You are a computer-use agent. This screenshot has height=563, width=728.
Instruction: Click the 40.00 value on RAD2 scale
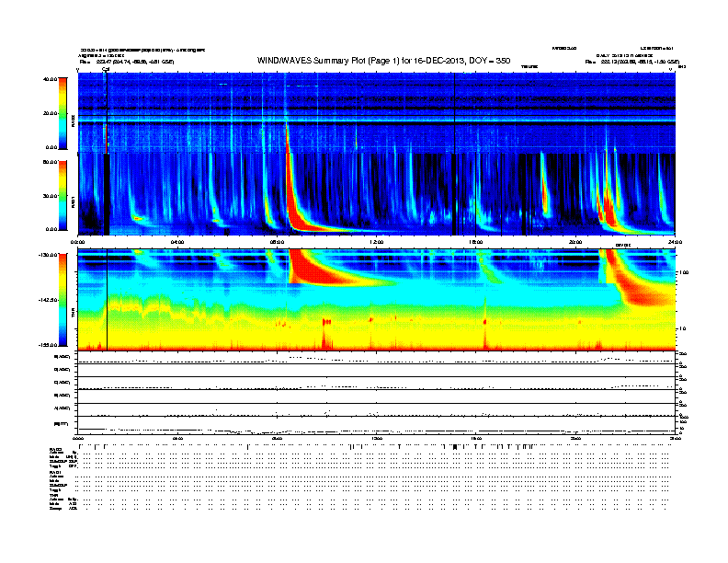[51, 79]
